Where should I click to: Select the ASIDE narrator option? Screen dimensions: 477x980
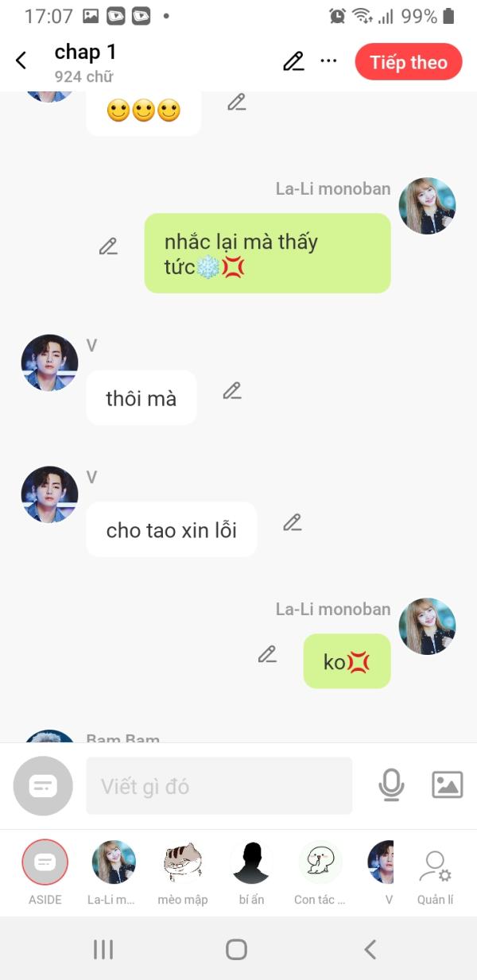pyautogui.click(x=45, y=873)
